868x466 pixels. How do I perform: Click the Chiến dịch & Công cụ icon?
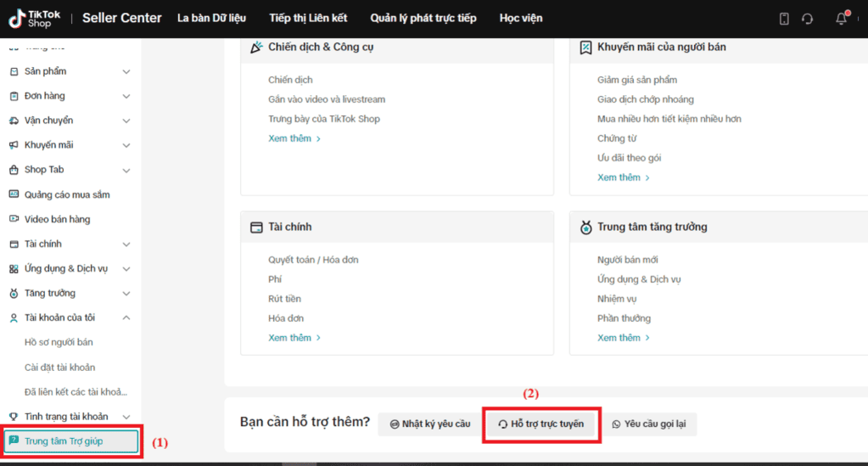point(256,47)
